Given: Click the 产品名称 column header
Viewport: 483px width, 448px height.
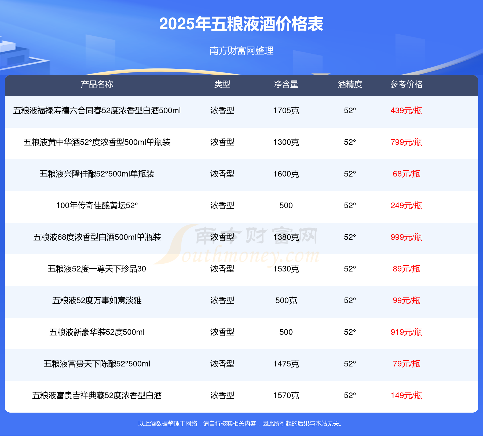Looking at the screenshot, I should pos(97,84).
